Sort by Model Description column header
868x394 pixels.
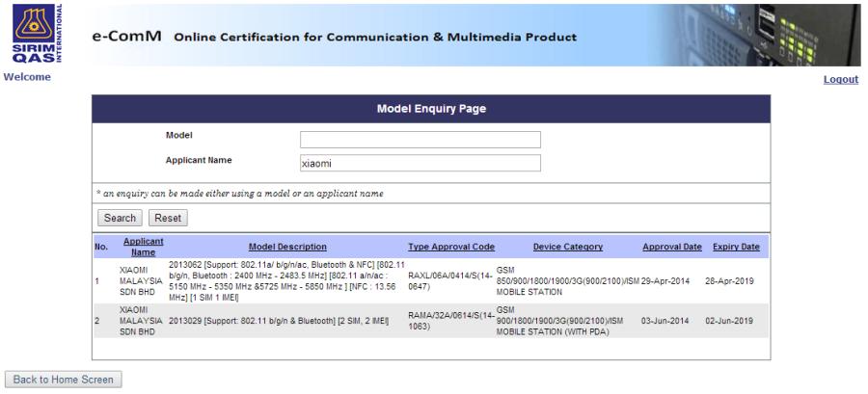287,248
